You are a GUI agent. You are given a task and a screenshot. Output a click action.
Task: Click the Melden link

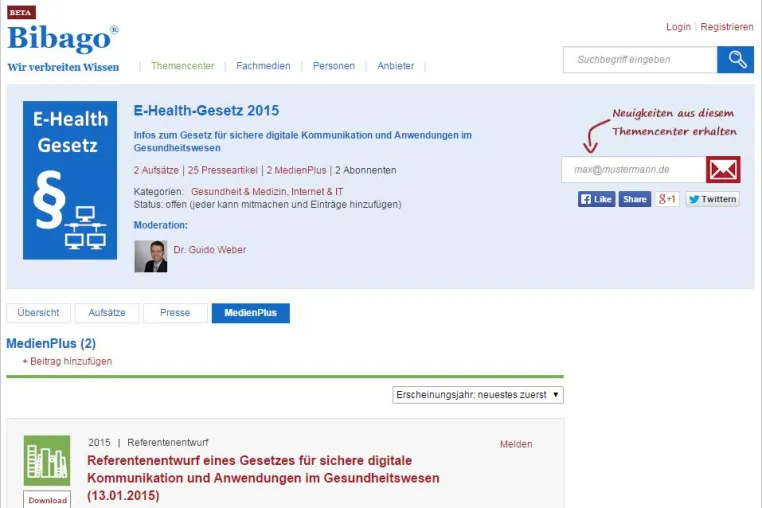point(516,444)
